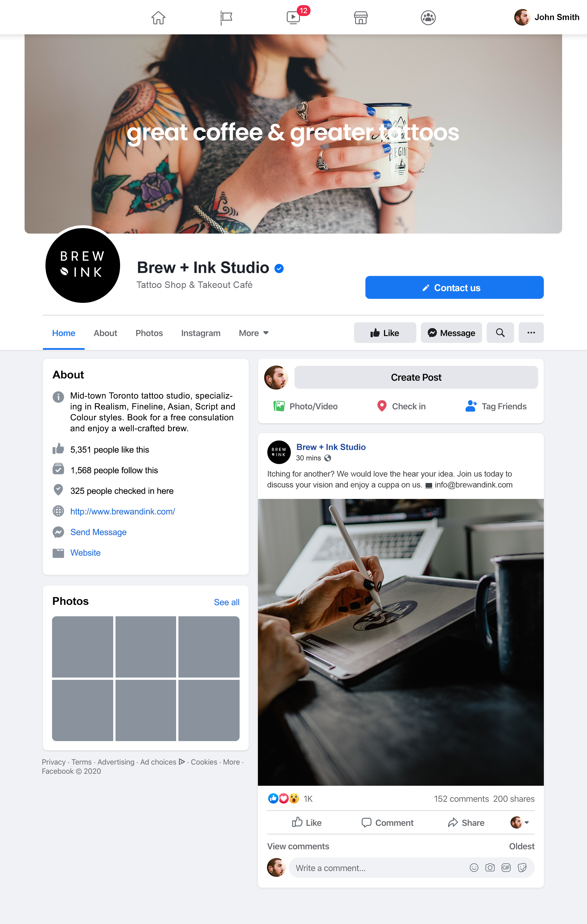Attach a GIF to the comment
This screenshot has width=587, height=924.
click(x=506, y=868)
